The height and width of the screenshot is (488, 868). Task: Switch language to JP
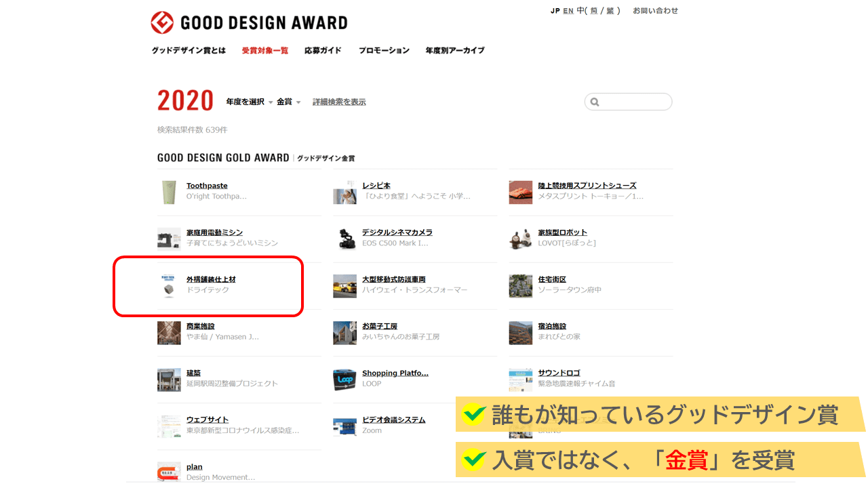coord(555,11)
